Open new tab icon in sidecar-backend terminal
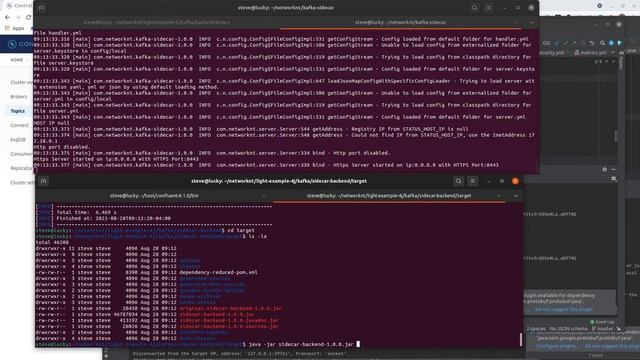Viewport: 640px width, 360px height. (x=43, y=181)
